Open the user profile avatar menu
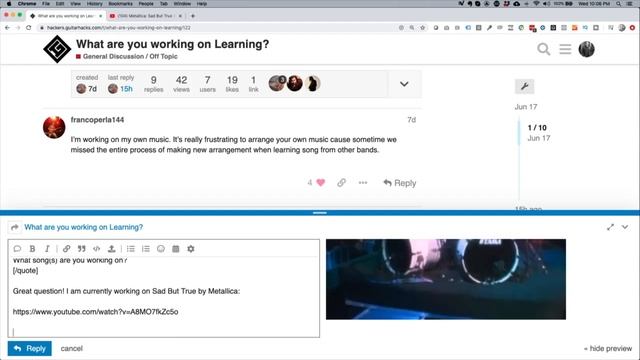Viewport: 640px width, 360px height. 587,49
